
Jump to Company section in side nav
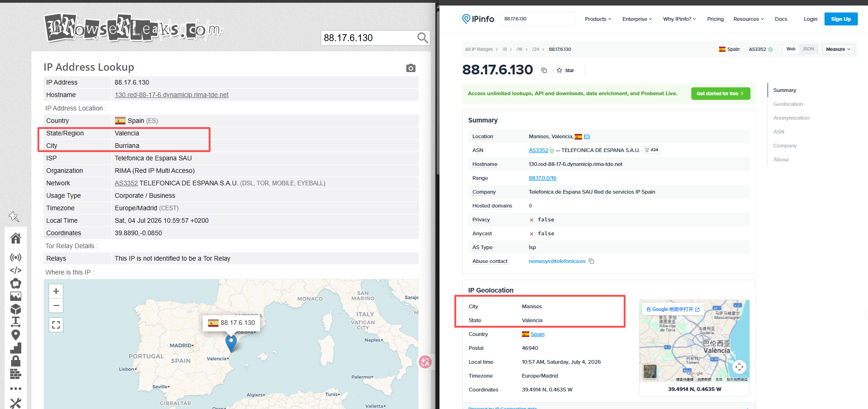point(785,146)
